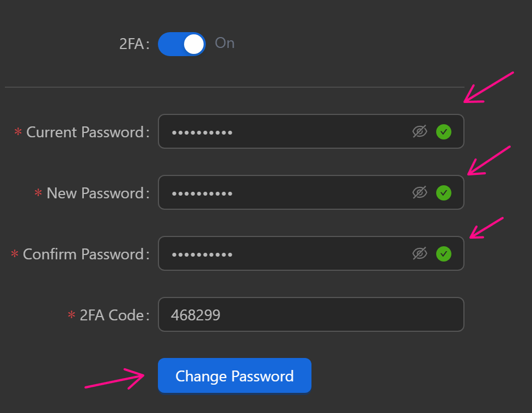
Task: Show the Current Password characters
Action: [x=419, y=131]
